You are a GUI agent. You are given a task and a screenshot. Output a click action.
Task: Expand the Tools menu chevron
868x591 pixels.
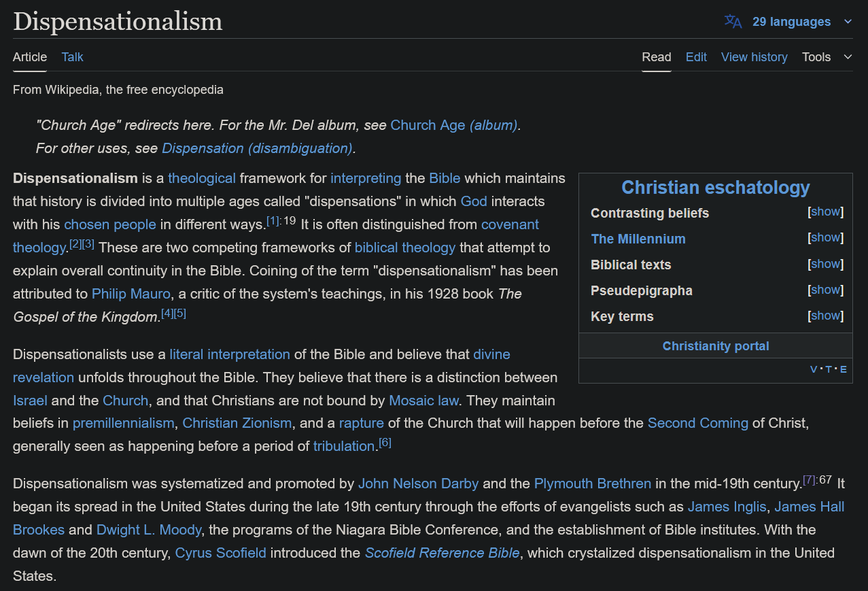(848, 57)
